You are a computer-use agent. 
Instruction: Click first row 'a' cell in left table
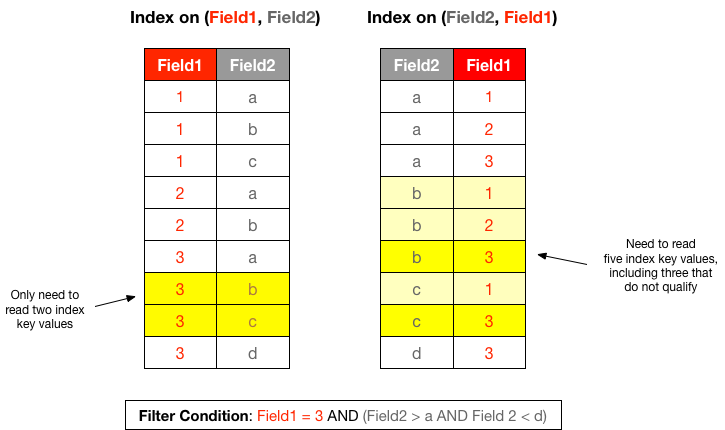click(253, 97)
